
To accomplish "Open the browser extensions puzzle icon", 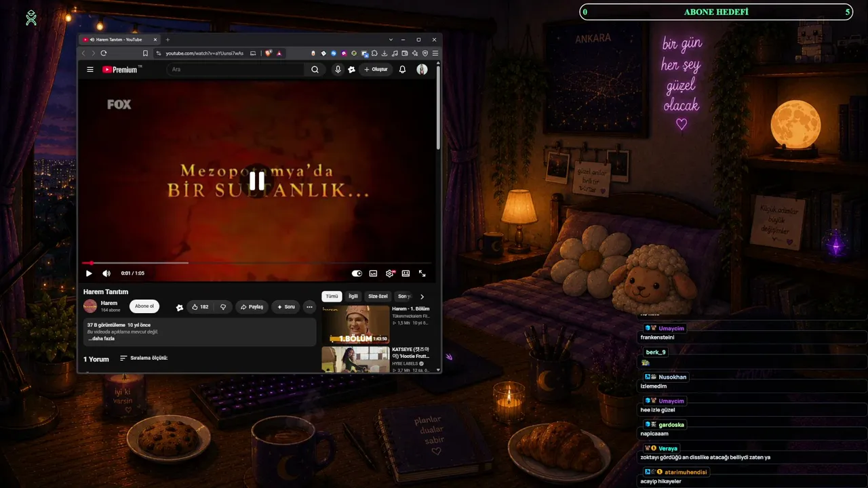I will click(x=375, y=53).
